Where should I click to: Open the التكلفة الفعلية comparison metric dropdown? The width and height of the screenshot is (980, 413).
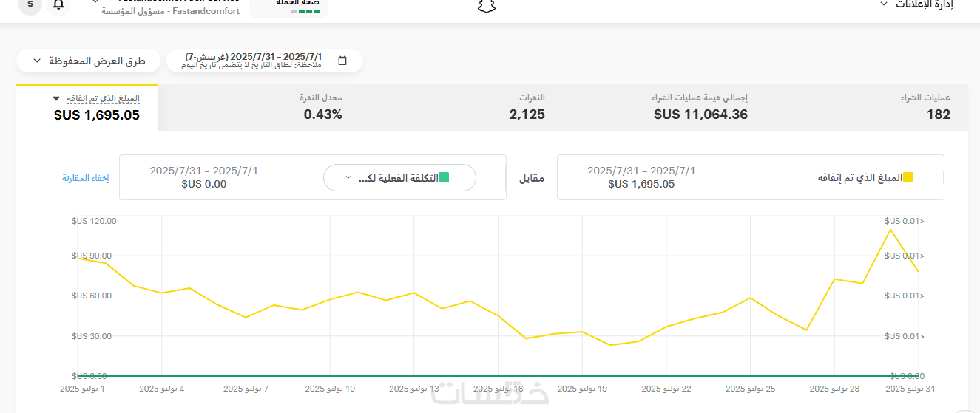click(399, 177)
